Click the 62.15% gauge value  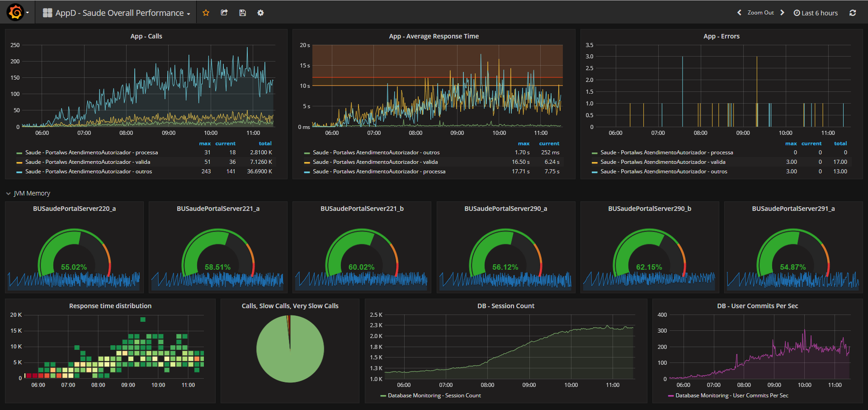tap(649, 267)
